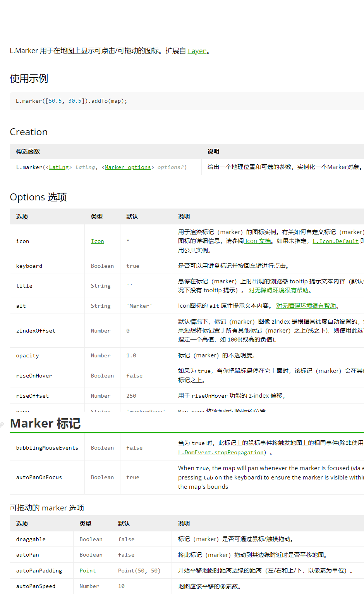364x600 pixels.
Task: Click the 'bubblingMouseEvents' option name
Action: point(47,448)
